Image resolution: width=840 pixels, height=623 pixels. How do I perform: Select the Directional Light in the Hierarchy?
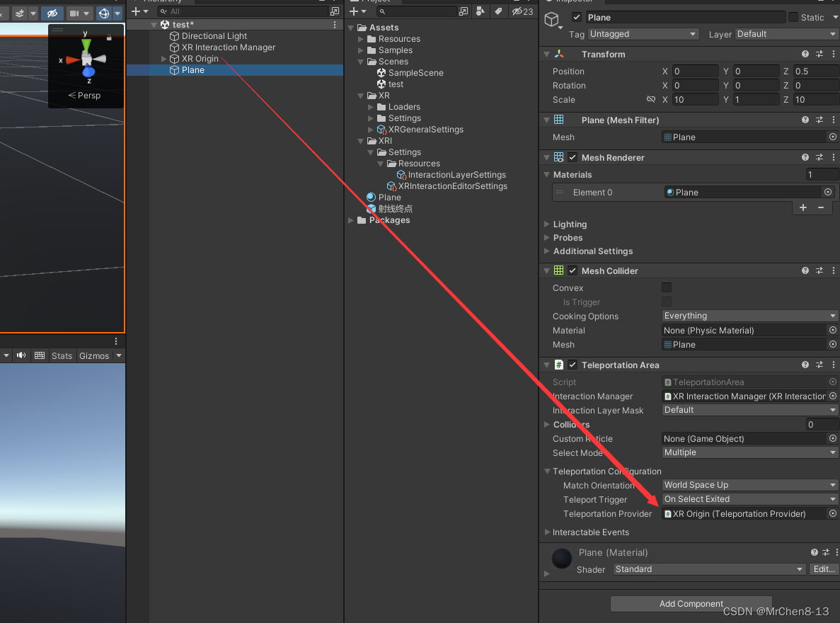pyautogui.click(x=213, y=35)
